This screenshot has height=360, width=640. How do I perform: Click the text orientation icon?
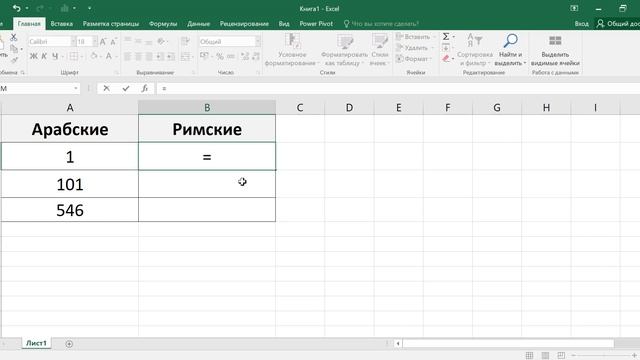point(161,41)
